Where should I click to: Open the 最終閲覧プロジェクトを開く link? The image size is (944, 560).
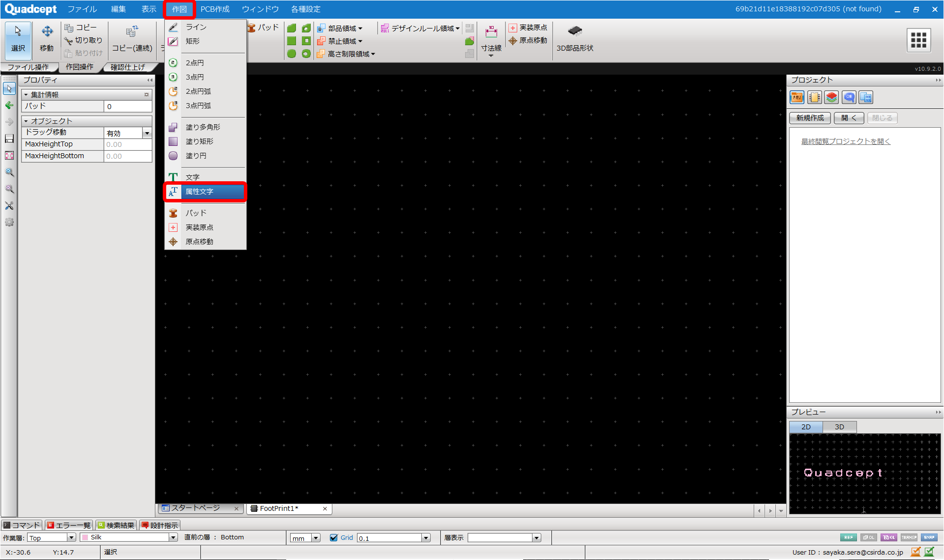846,141
